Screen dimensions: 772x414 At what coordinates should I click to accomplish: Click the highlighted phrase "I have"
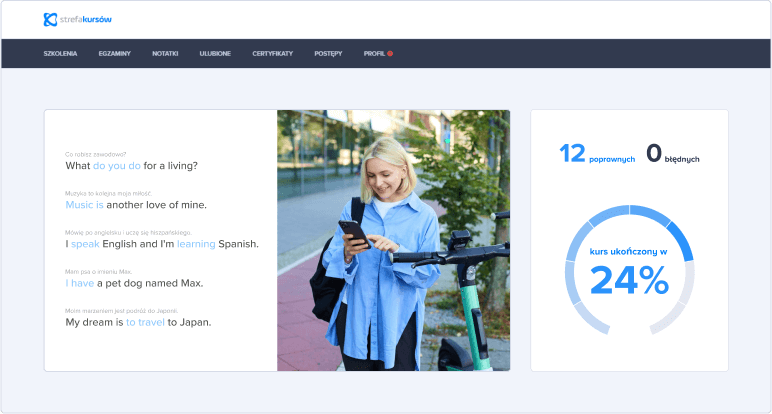80,283
